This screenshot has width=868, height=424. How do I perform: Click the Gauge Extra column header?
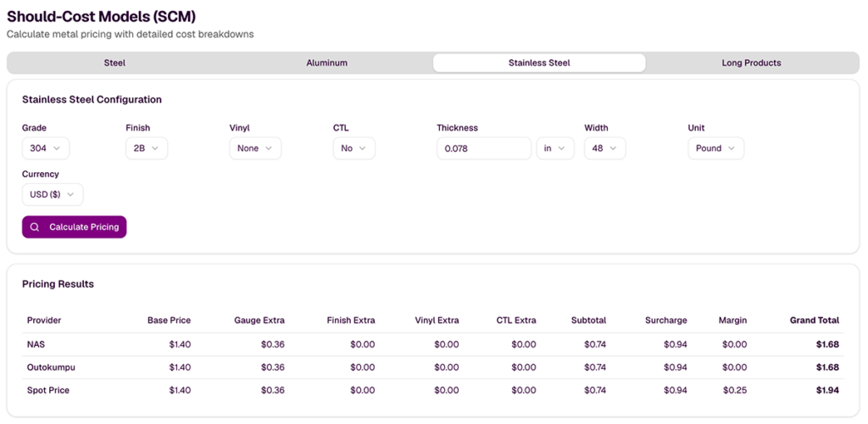(x=259, y=320)
